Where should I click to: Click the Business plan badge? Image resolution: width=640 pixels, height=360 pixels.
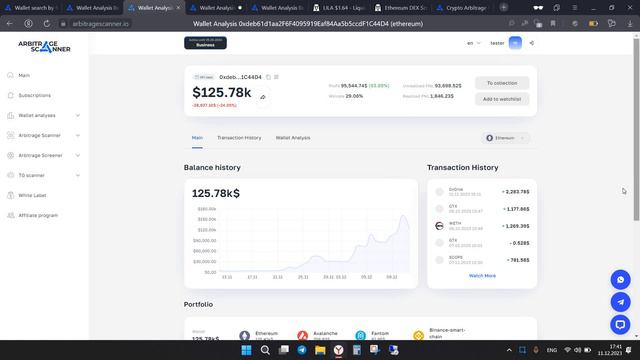[205, 43]
